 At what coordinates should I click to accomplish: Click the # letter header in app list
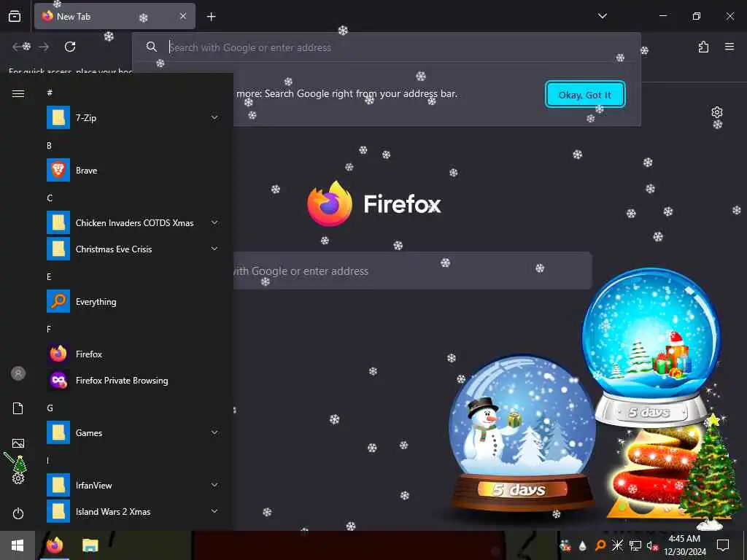tap(50, 93)
